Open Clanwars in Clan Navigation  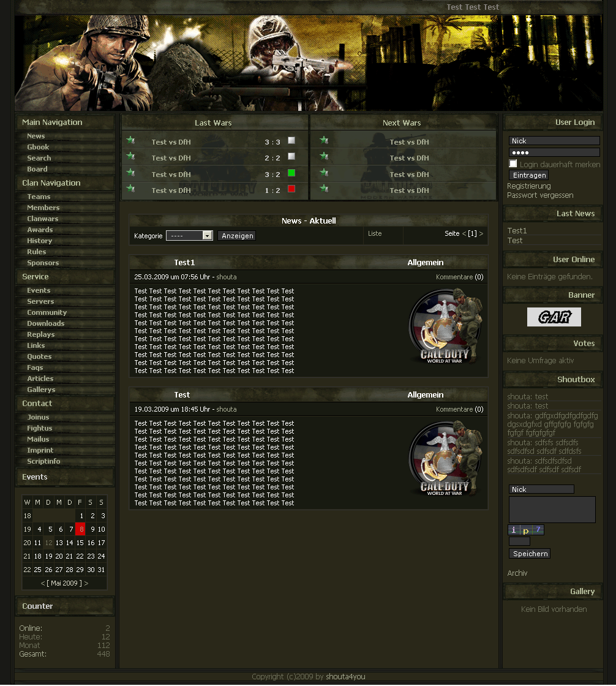(42, 219)
